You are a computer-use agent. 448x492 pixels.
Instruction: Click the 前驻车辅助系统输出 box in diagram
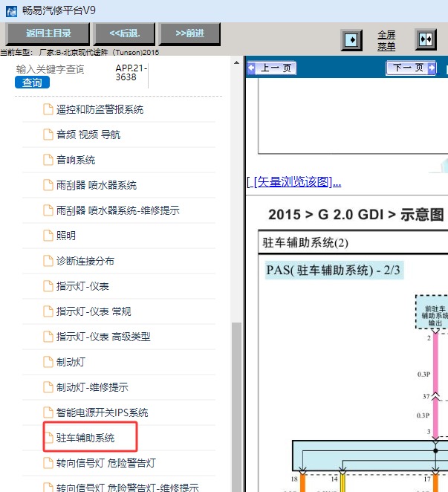tap(432, 312)
